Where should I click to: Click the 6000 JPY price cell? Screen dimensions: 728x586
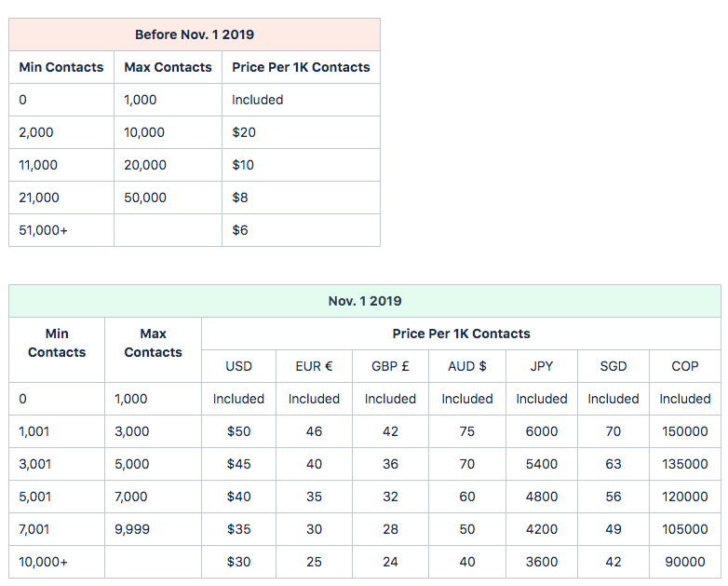point(542,431)
